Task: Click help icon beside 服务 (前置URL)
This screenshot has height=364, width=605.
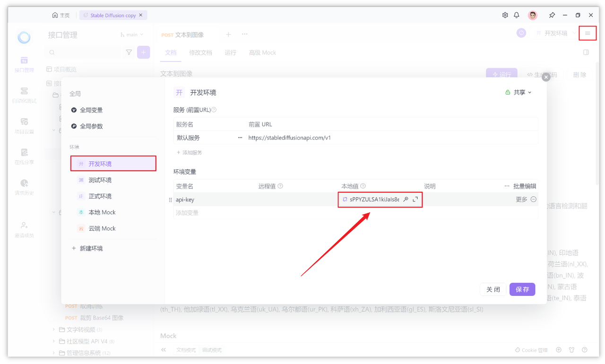Action: pyautogui.click(x=214, y=110)
